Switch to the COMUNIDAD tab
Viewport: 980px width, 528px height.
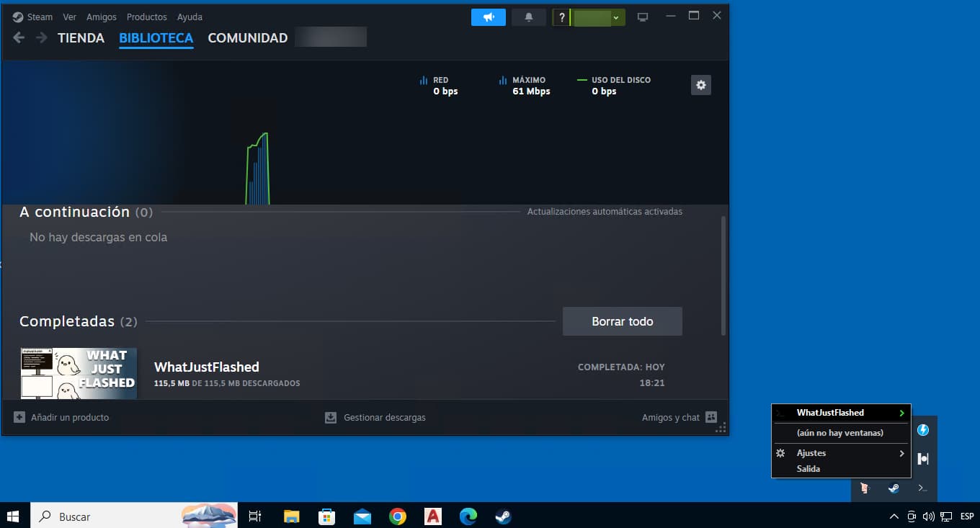tap(248, 38)
